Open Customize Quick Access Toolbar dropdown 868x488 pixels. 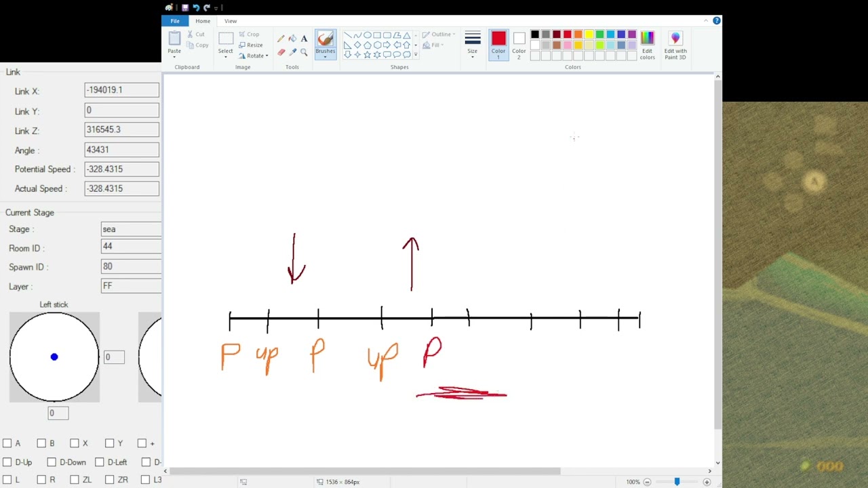(216, 7)
